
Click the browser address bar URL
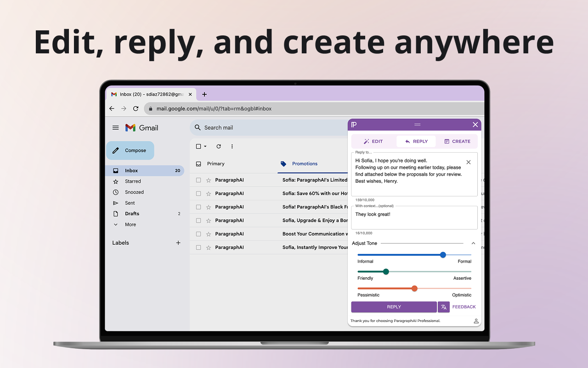214,109
